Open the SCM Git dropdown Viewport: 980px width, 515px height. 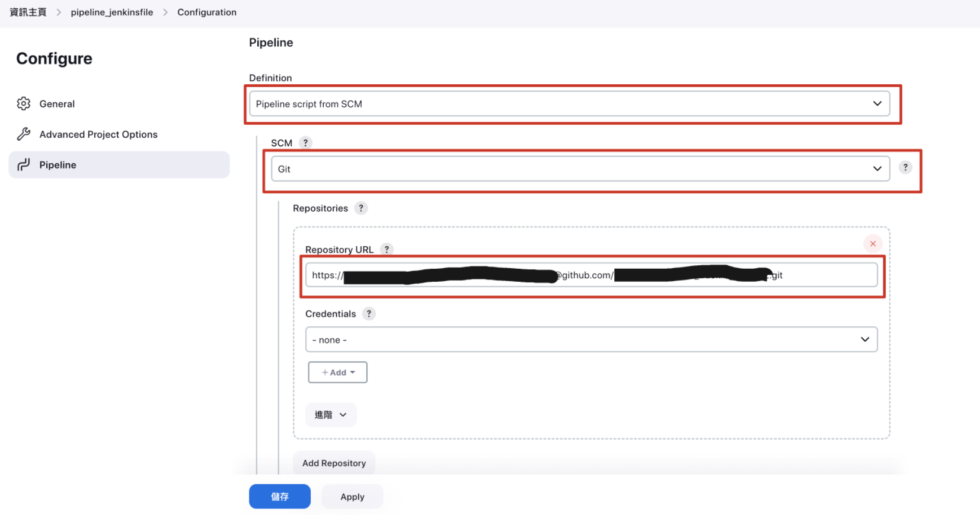(580, 169)
